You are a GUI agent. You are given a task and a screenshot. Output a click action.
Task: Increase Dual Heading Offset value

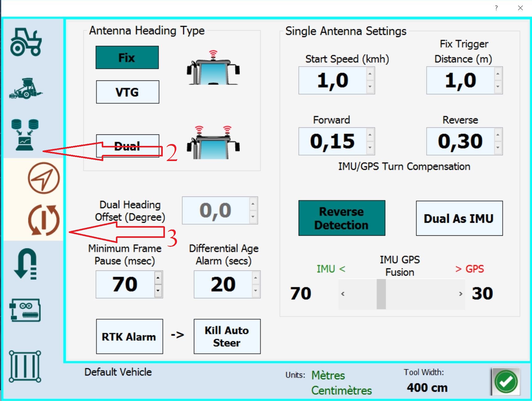pyautogui.click(x=253, y=204)
